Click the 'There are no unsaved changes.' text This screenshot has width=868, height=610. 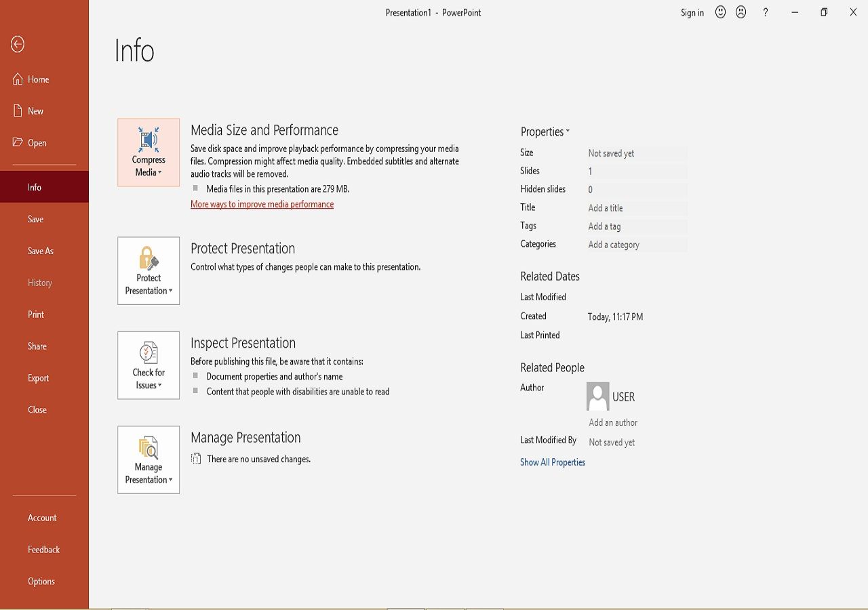(x=258, y=459)
